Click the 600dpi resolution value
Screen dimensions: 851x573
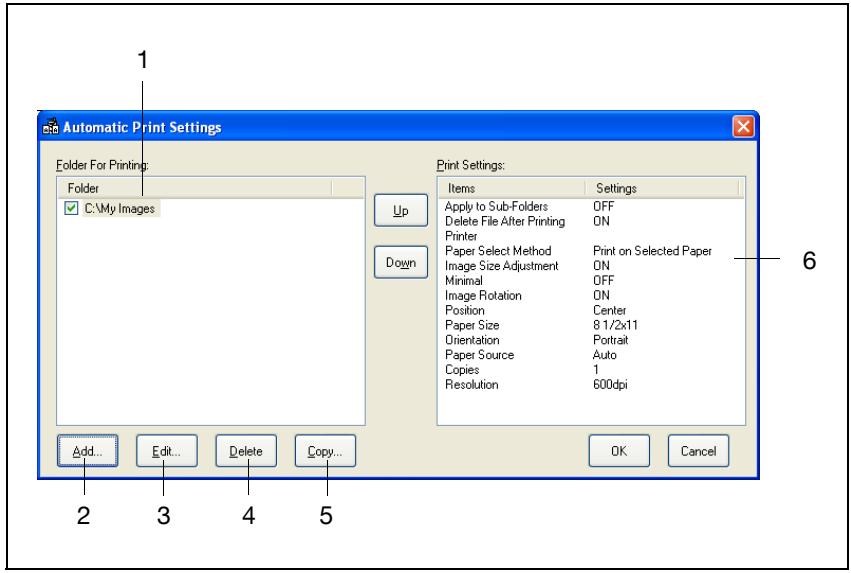609,384
